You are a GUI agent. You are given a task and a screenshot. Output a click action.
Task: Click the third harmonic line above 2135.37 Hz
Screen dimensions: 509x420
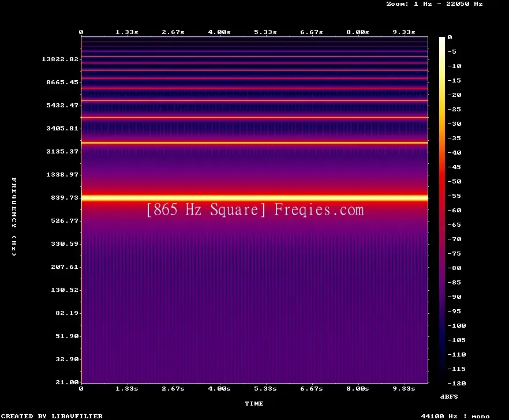pos(254,142)
